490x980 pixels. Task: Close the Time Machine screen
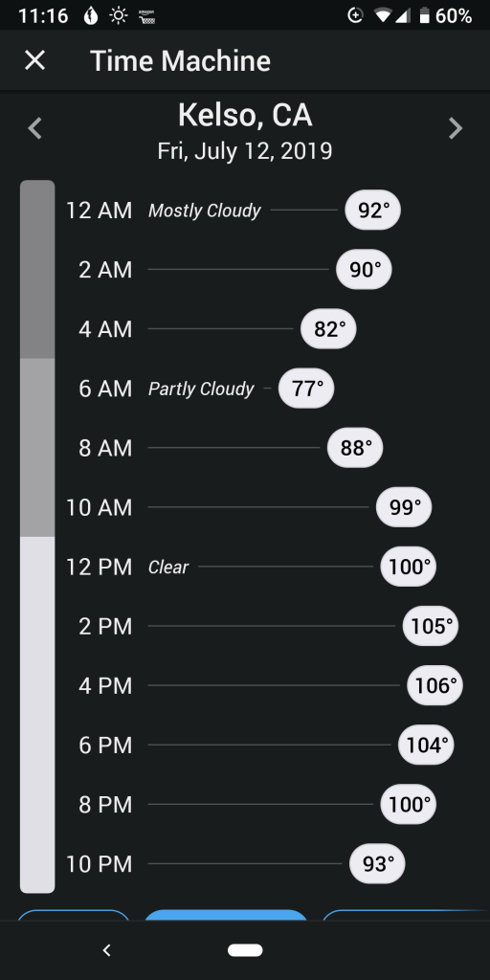click(34, 60)
